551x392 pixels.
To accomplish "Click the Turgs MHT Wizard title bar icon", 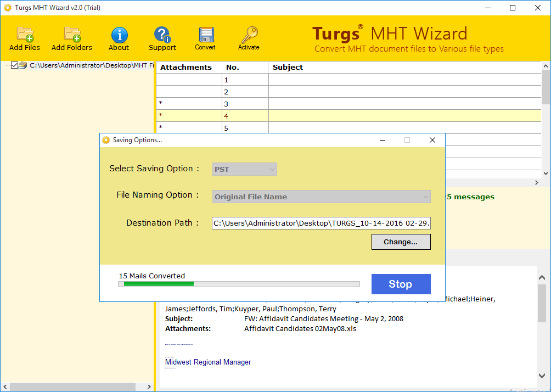I will 7,7.
